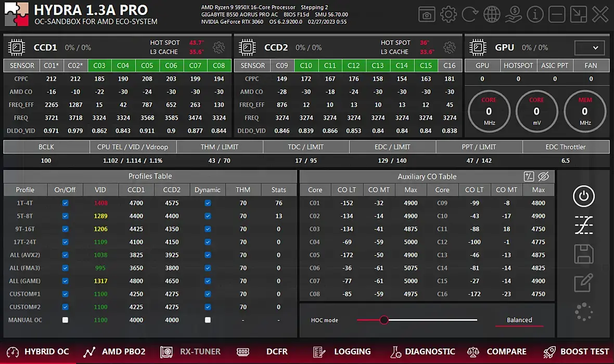Click the 1T-4T VID value 1408
This screenshot has height=364, width=614.
click(100, 203)
